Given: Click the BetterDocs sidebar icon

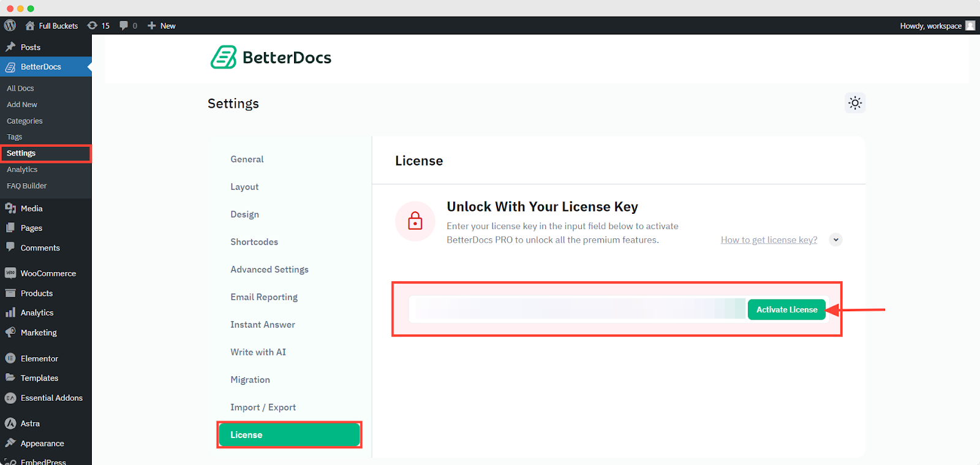Looking at the screenshot, I should (10, 67).
